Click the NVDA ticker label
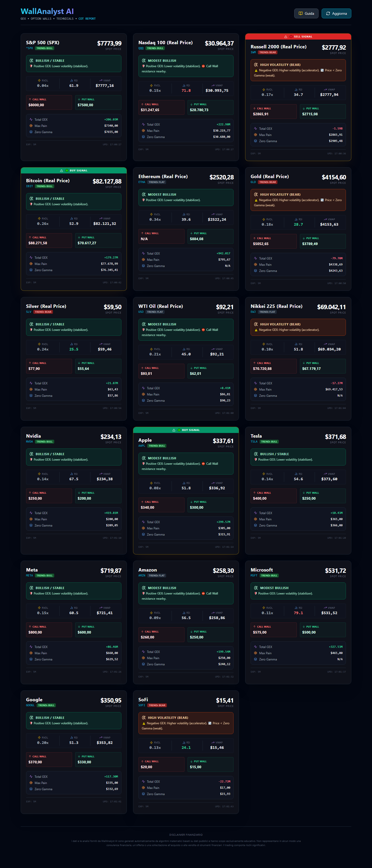 pyautogui.click(x=30, y=442)
